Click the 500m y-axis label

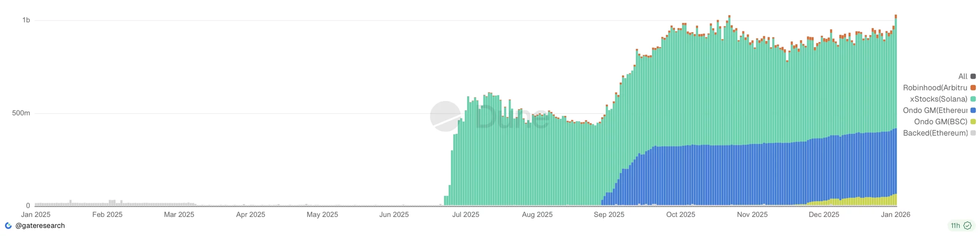pyautogui.click(x=21, y=113)
